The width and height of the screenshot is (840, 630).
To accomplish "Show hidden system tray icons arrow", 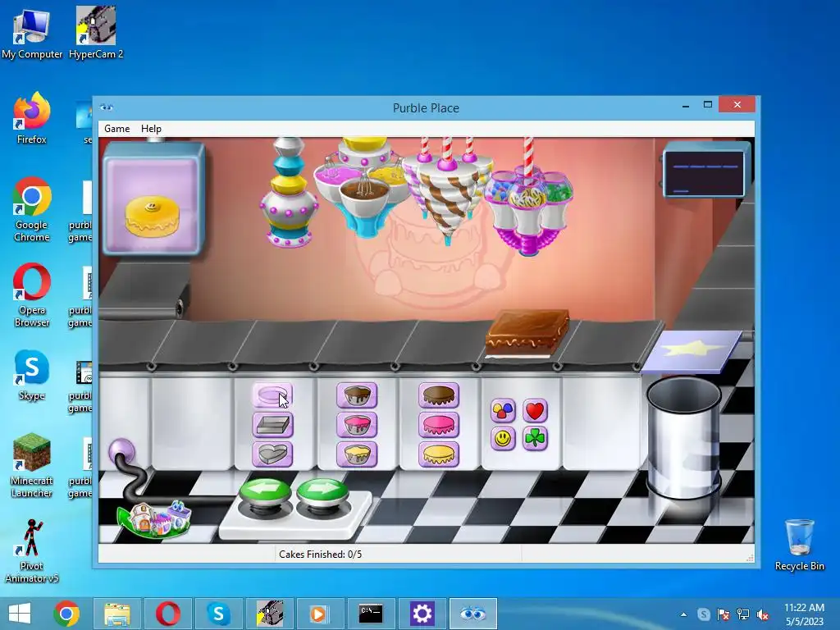I will click(x=683, y=614).
